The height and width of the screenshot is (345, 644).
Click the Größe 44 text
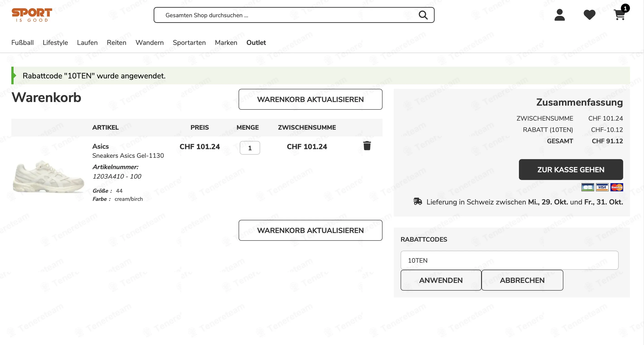click(107, 191)
